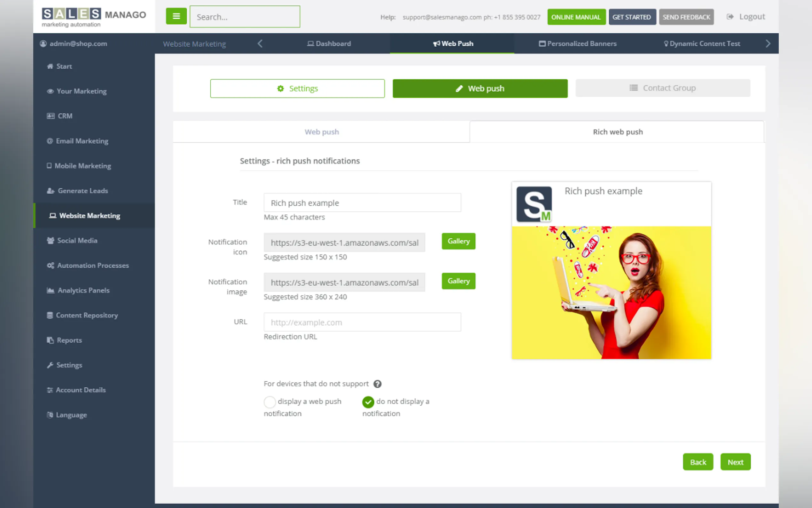The height and width of the screenshot is (508, 812).
Task: Click the help question mark icon
Action: (x=377, y=384)
